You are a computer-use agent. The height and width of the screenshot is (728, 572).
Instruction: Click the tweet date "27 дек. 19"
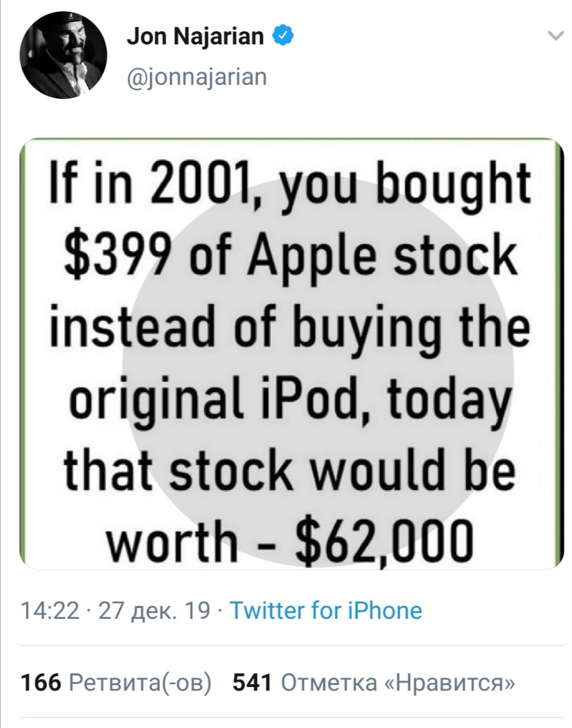pyautogui.click(x=155, y=611)
